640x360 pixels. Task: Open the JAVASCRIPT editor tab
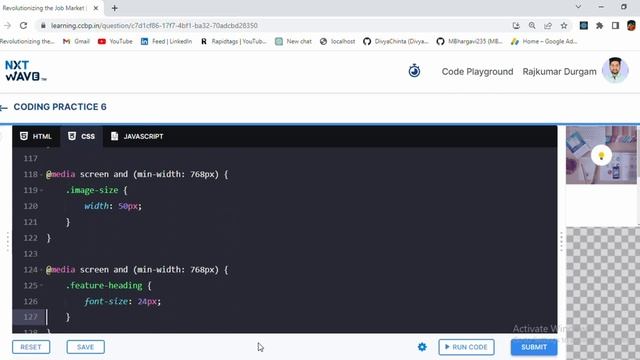137,136
